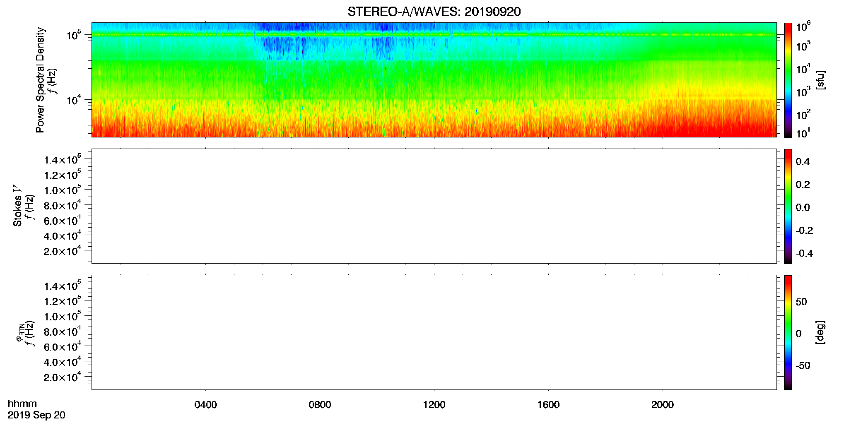The image size is (868, 447).
Task: Click the Stokes V color bar
Action: tap(788, 206)
